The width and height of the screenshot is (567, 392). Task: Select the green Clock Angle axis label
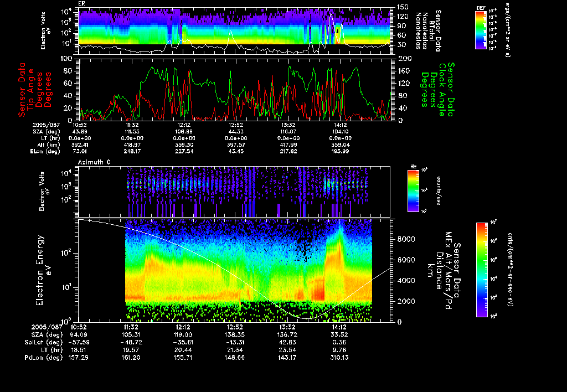coord(437,89)
